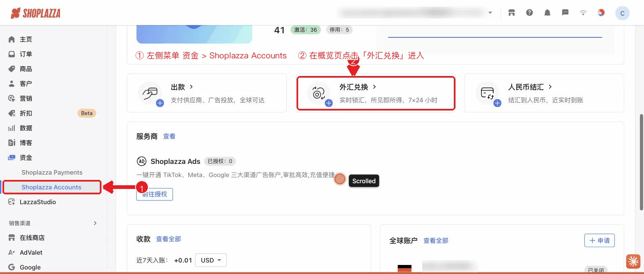Open the chat messages icon

[x=565, y=13]
